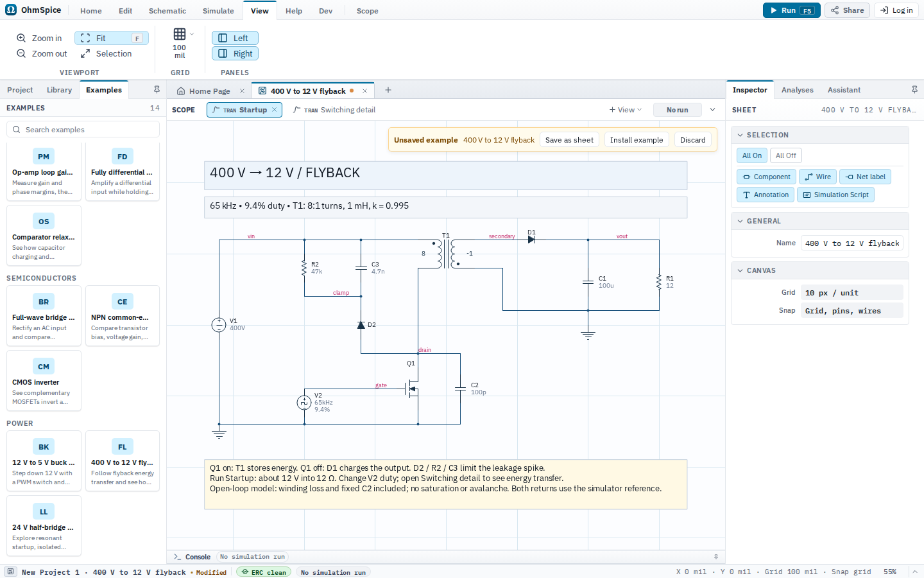Expand the scope panel chevron
This screenshot has width=924, height=578.
tap(712, 110)
